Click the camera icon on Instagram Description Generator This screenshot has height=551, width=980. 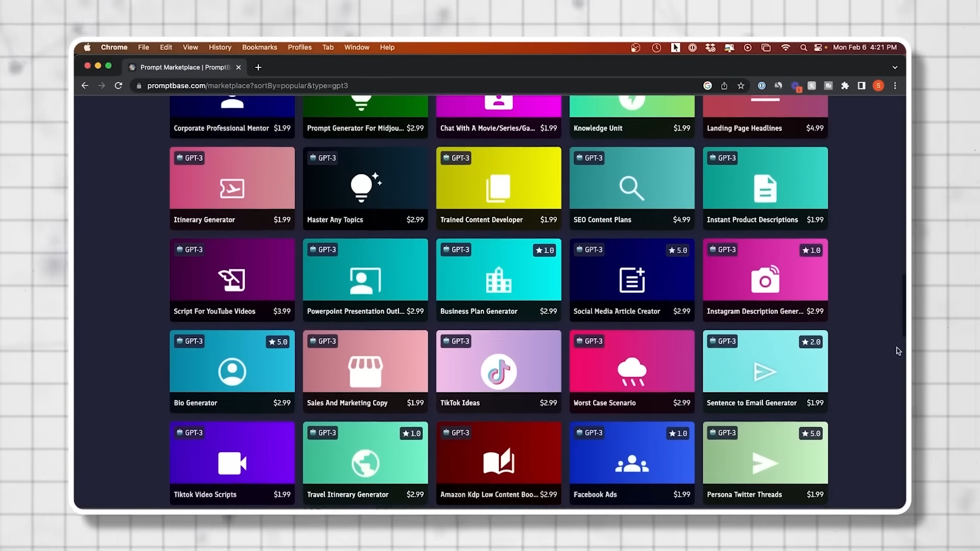pos(765,280)
